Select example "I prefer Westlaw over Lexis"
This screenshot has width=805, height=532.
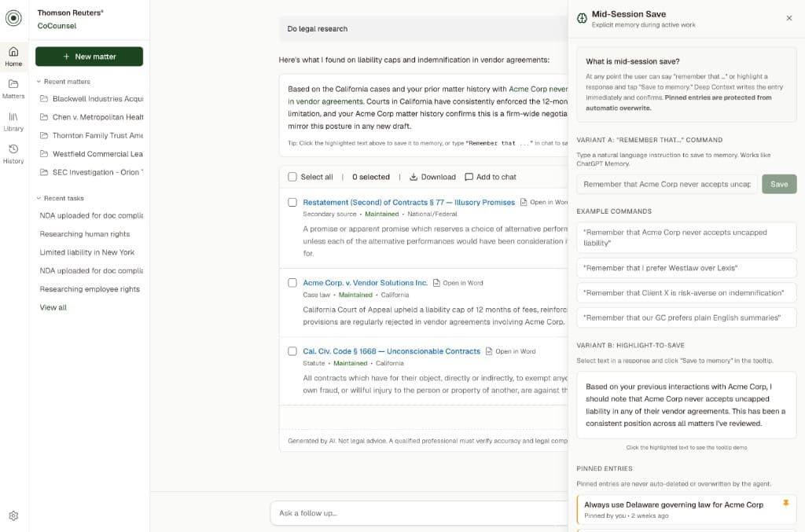tap(686, 268)
